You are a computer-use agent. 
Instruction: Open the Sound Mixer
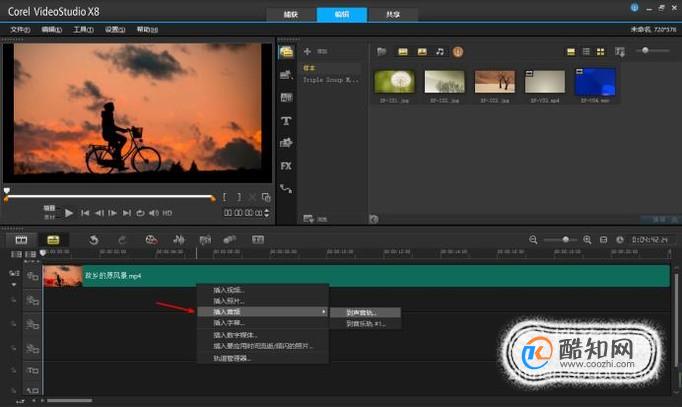pyautogui.click(x=179, y=240)
